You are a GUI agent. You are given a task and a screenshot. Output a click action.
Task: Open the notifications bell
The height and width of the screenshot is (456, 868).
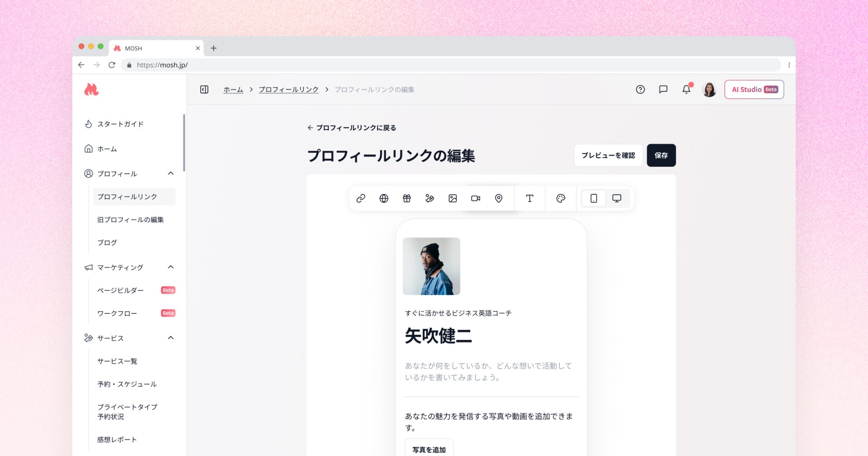(686, 90)
